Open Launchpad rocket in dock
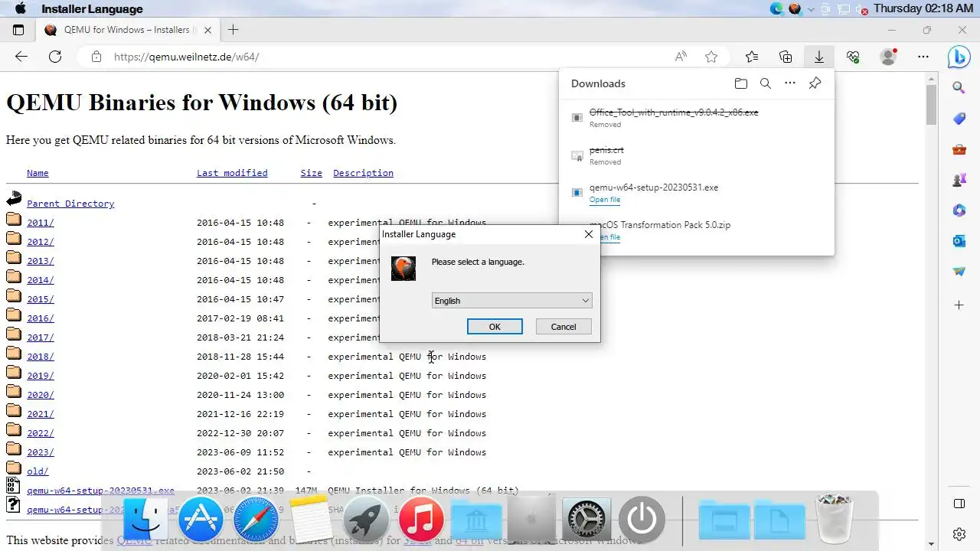Screen dimensions: 980x551 point(365,520)
